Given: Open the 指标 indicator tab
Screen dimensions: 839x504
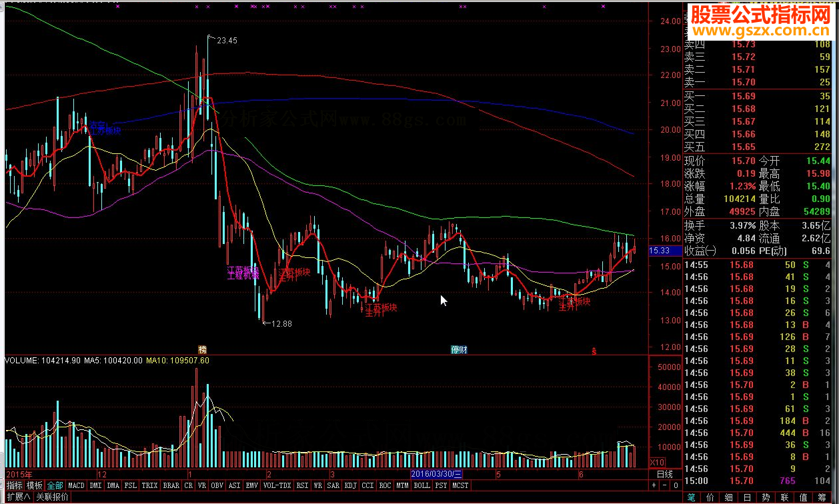Looking at the screenshot, I should 15,485.
